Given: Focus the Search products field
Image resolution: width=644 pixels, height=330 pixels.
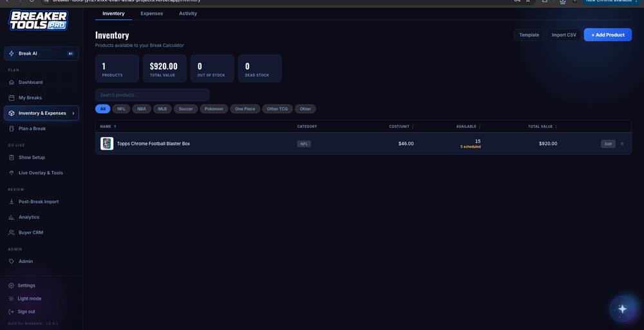Looking at the screenshot, I should (153, 95).
